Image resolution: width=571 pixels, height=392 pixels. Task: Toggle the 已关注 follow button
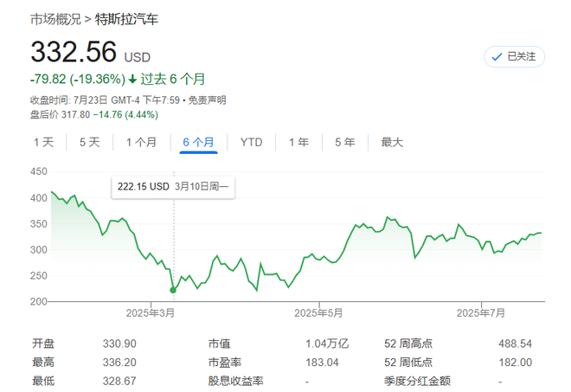[x=514, y=56]
